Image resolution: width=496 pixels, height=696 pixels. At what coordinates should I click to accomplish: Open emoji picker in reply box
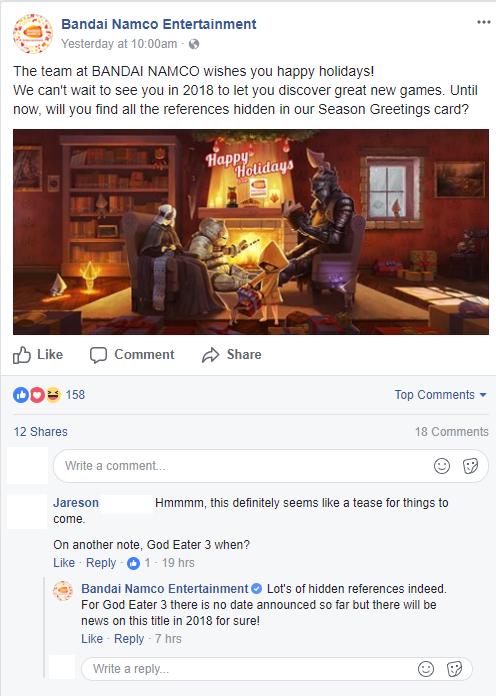click(426, 669)
